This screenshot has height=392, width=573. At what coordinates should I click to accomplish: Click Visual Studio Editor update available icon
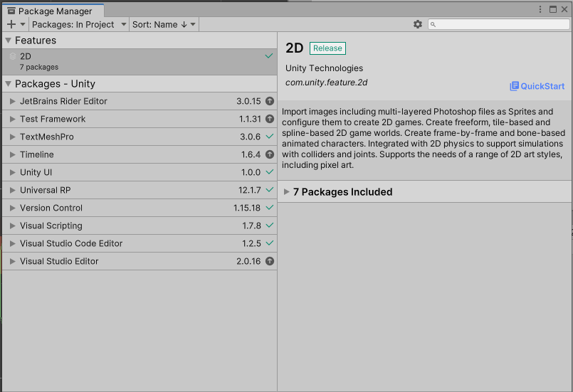click(270, 261)
